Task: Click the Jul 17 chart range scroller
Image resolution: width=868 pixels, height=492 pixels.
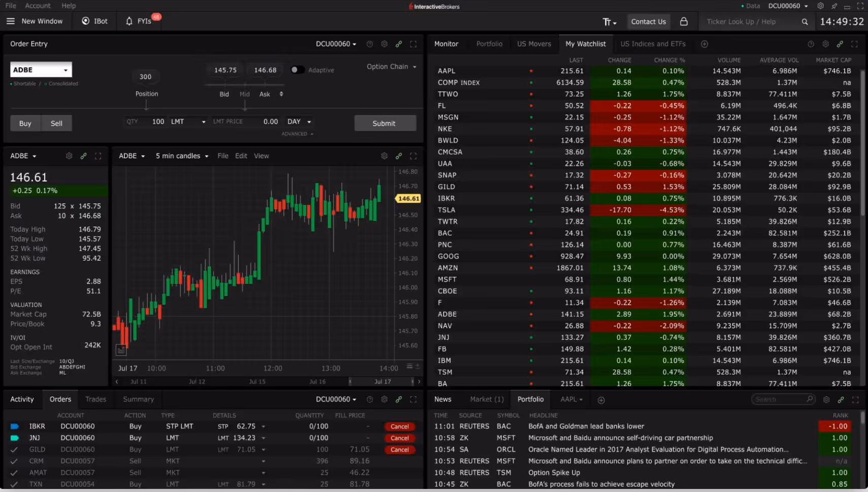Action: coord(382,381)
